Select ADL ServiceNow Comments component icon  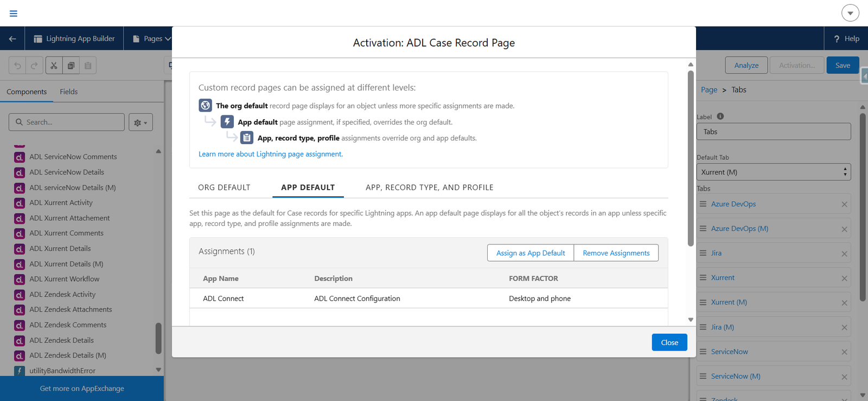click(x=20, y=157)
